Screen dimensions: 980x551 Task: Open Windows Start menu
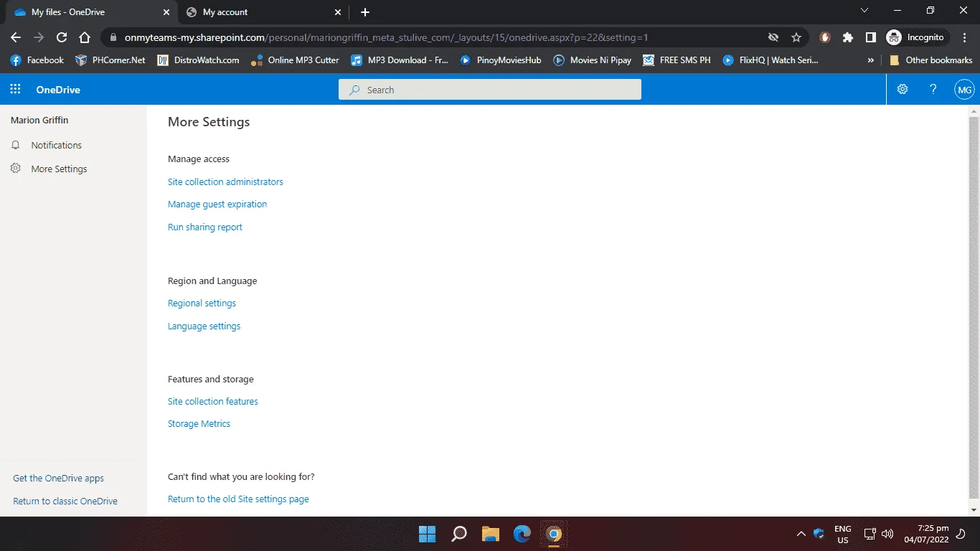coord(428,534)
